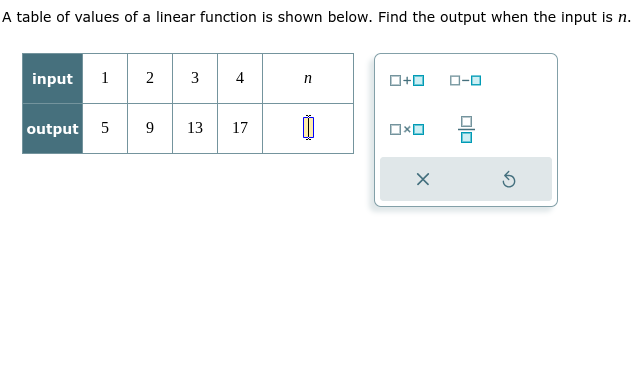Select the output header cell

(53, 128)
